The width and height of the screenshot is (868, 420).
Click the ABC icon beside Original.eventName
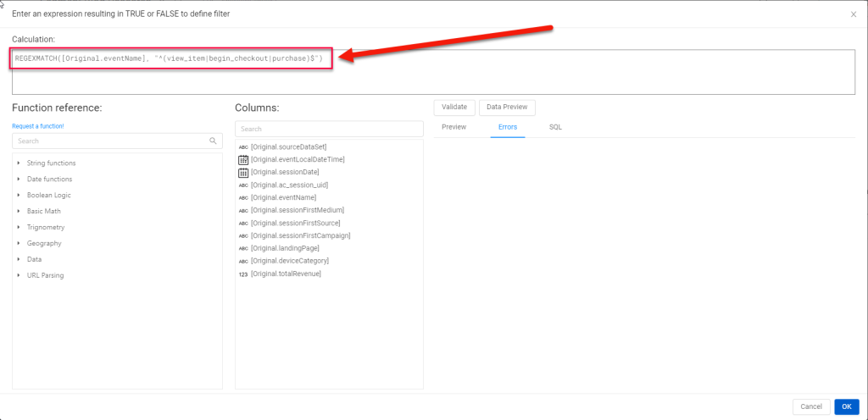click(x=243, y=198)
